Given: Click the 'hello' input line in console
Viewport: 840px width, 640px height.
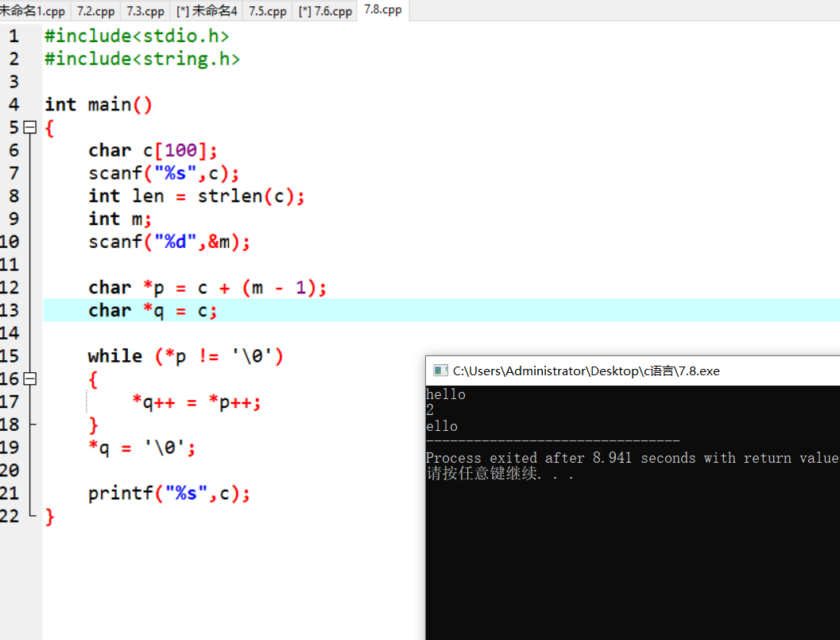Looking at the screenshot, I should point(446,394).
